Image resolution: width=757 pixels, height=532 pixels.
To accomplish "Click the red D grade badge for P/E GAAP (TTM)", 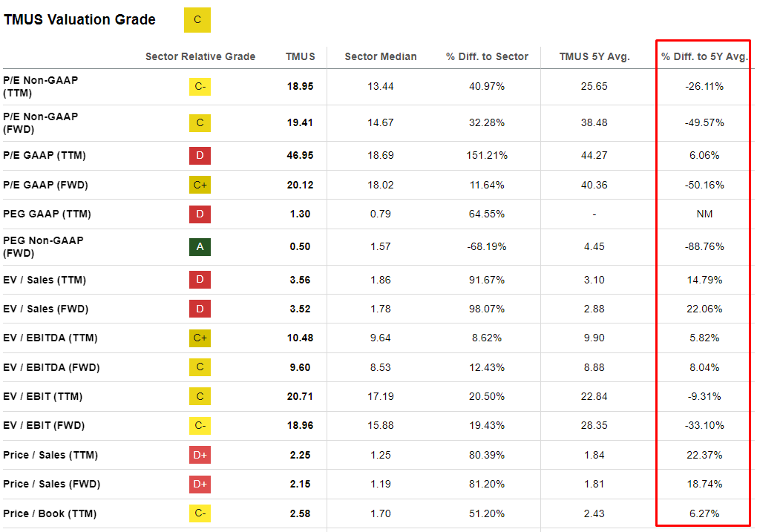I will coord(200,156).
